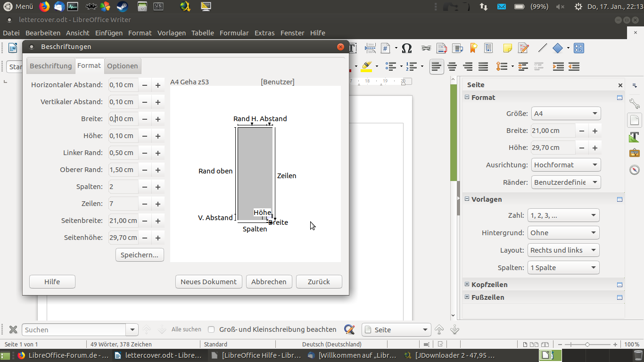Insert an endnote icon
Image resolution: width=644 pixels, height=362 pixels.
[x=457, y=48]
